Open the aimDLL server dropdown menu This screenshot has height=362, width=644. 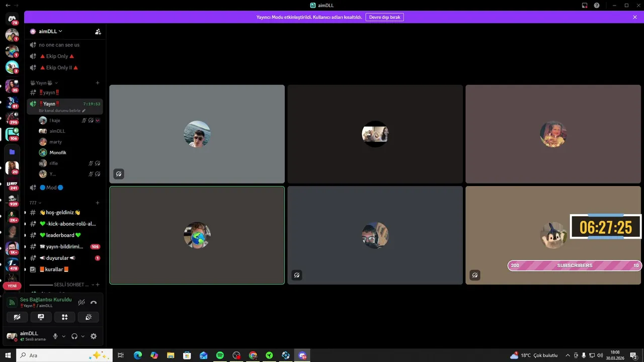point(50,31)
